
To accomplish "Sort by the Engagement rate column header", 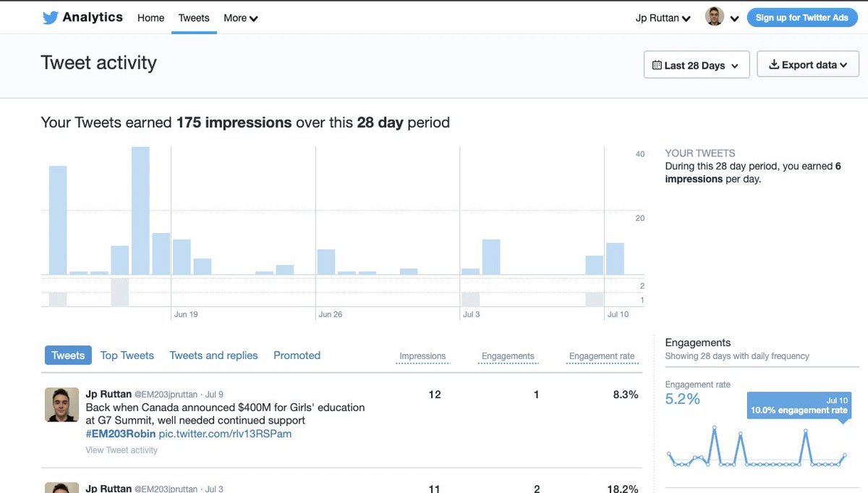I will pos(602,356).
